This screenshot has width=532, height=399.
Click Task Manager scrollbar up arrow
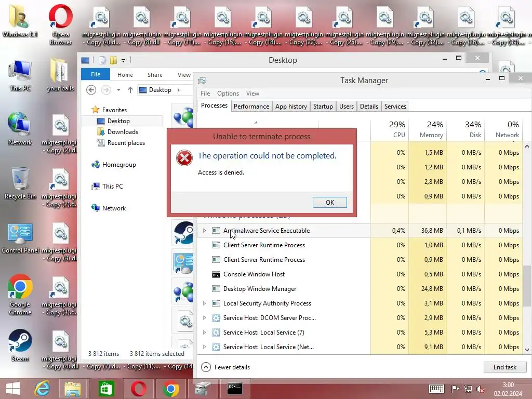pyautogui.click(x=527, y=146)
